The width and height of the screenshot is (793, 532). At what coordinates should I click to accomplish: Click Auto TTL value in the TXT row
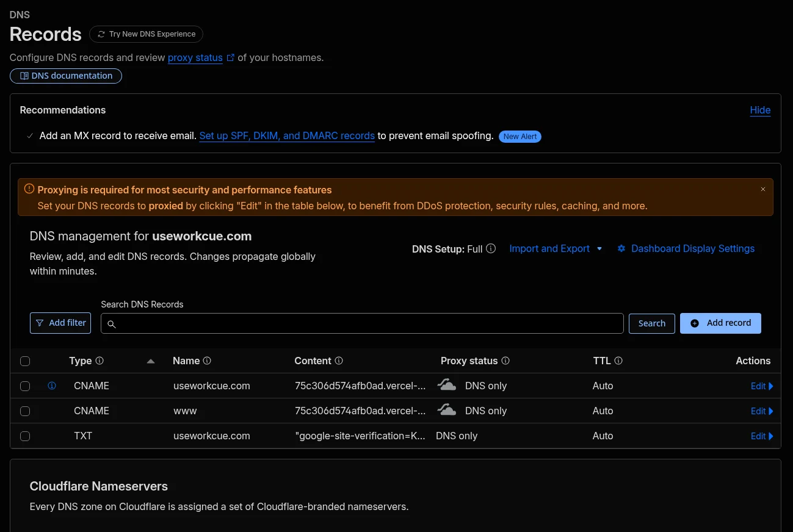coord(603,436)
